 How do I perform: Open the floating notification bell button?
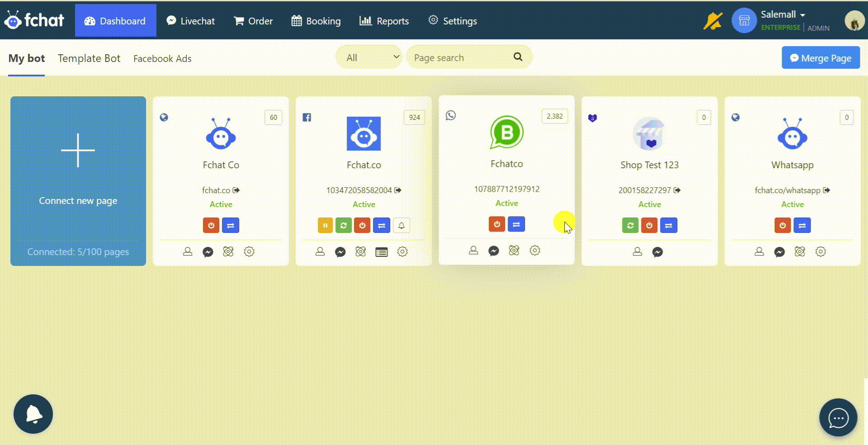pyautogui.click(x=33, y=414)
